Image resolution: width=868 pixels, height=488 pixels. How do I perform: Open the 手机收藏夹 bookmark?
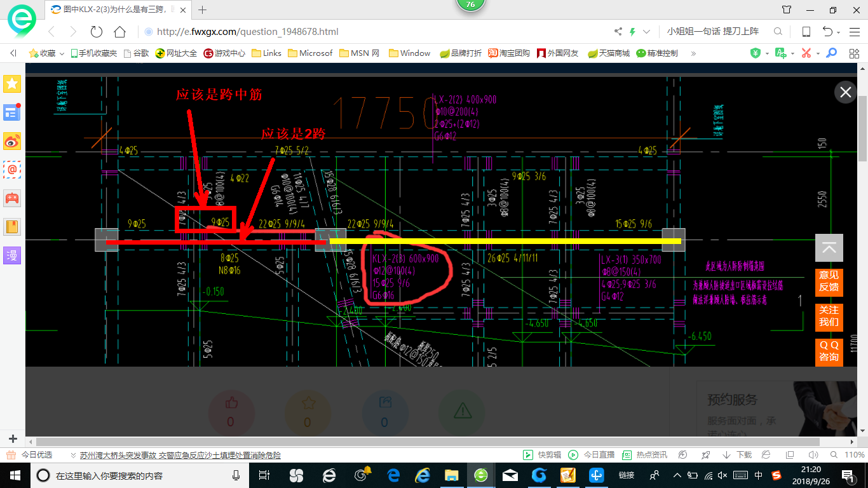pyautogui.click(x=93, y=53)
